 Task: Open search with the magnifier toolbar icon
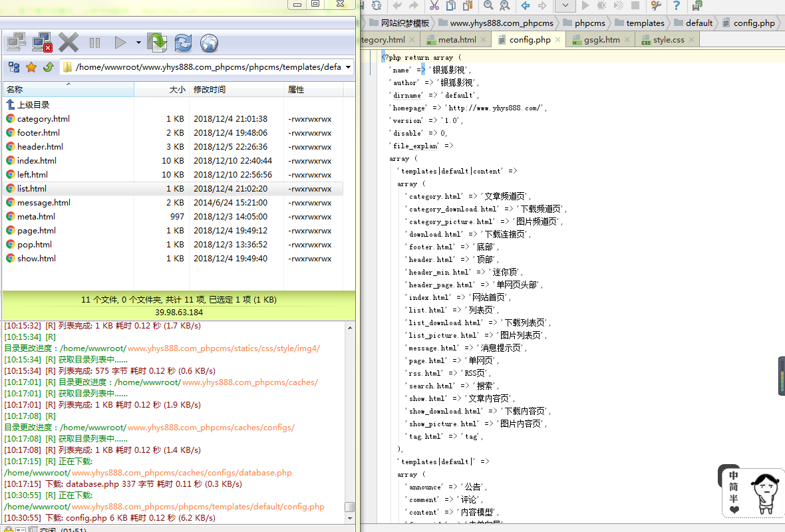[488, 7]
